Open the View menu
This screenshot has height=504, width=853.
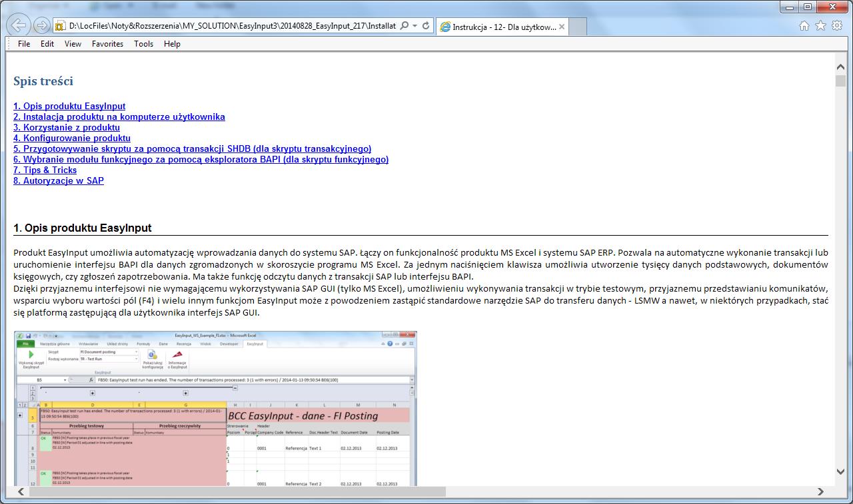pos(73,44)
